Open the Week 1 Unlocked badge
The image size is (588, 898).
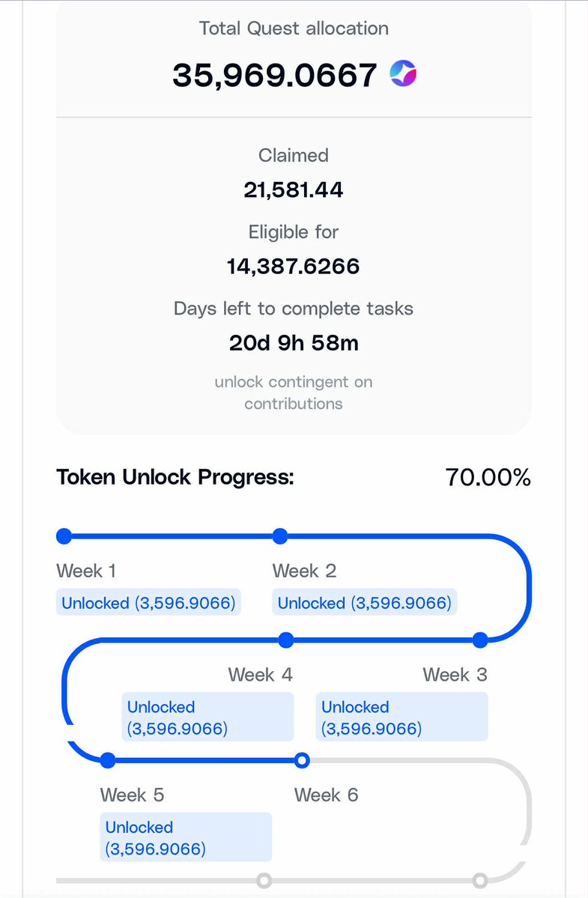[148, 603]
